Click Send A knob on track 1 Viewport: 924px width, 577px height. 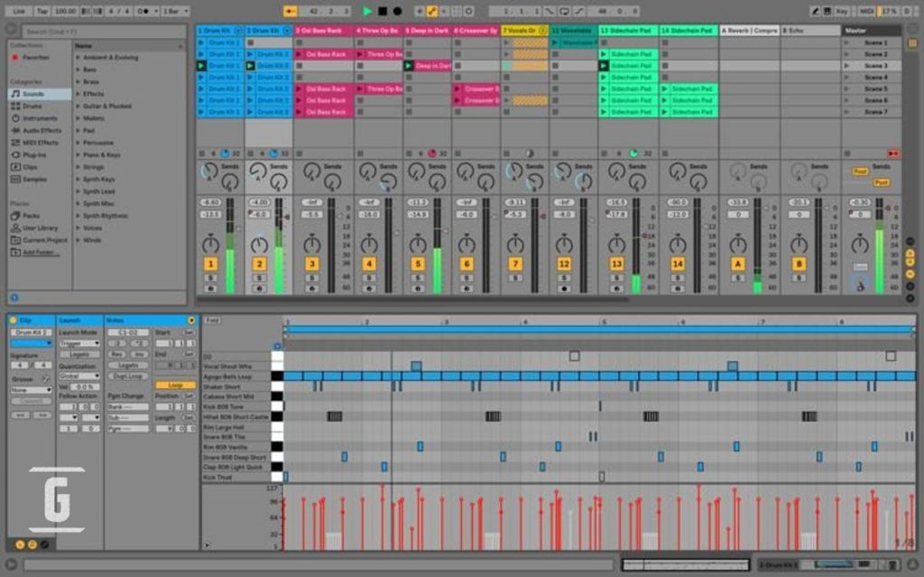(209, 172)
